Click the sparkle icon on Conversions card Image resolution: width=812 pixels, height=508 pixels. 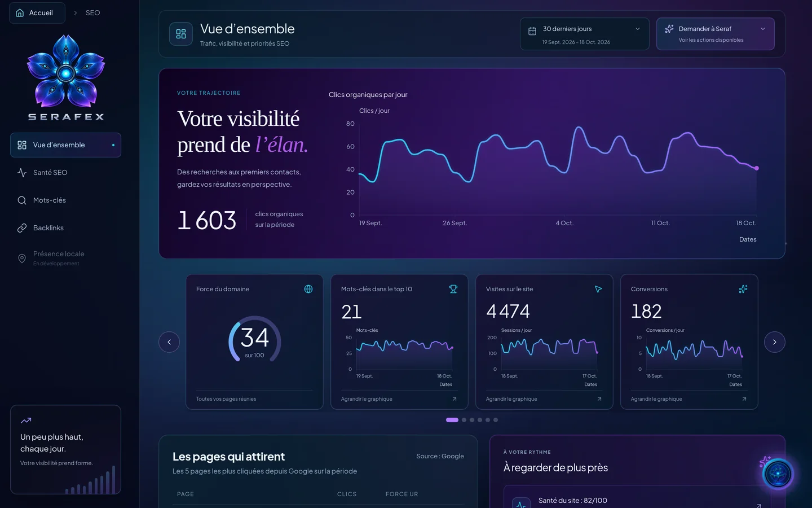coord(743,289)
